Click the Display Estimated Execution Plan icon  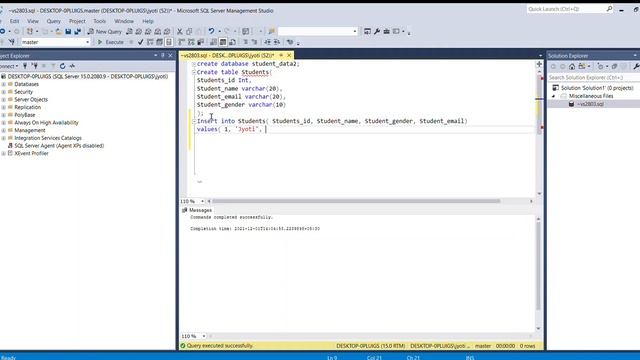pos(150,42)
